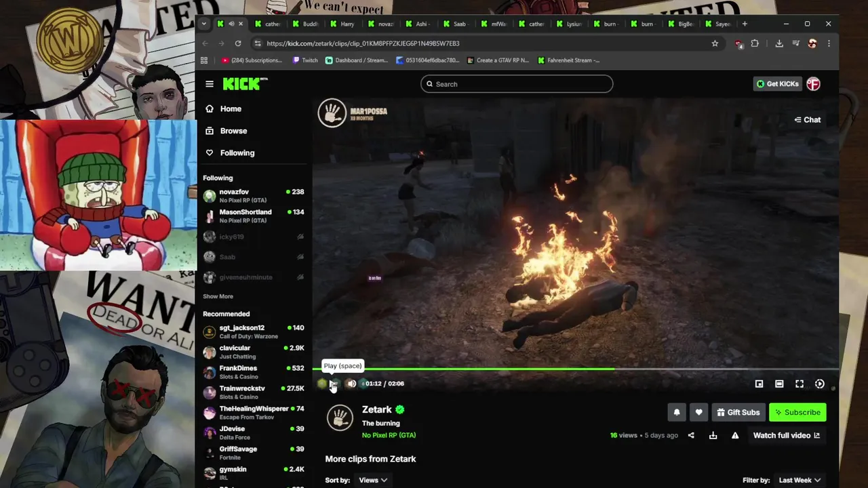The image size is (868, 488).
Task: Open Chrome three-dot menu
Action: click(829, 43)
